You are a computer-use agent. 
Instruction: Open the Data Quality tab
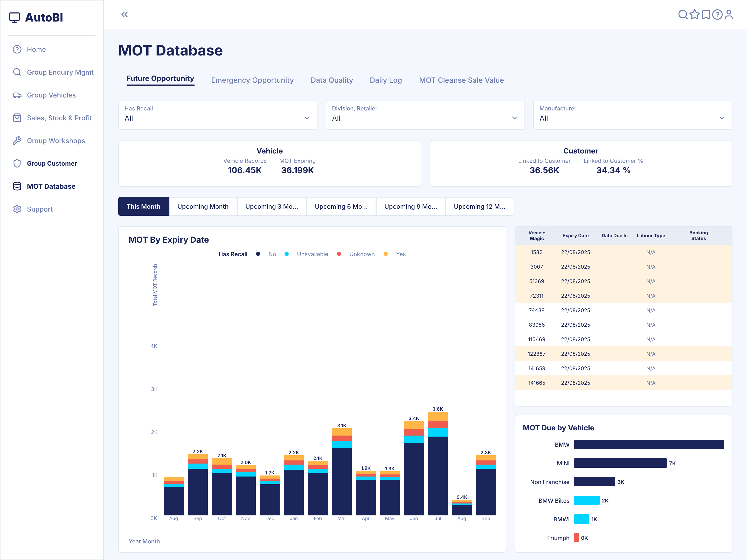point(332,80)
